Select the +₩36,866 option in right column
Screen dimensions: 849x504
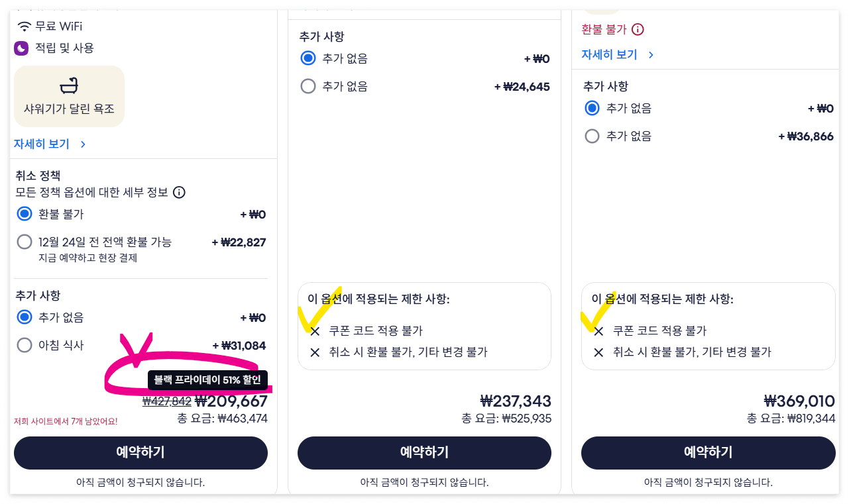(x=592, y=136)
